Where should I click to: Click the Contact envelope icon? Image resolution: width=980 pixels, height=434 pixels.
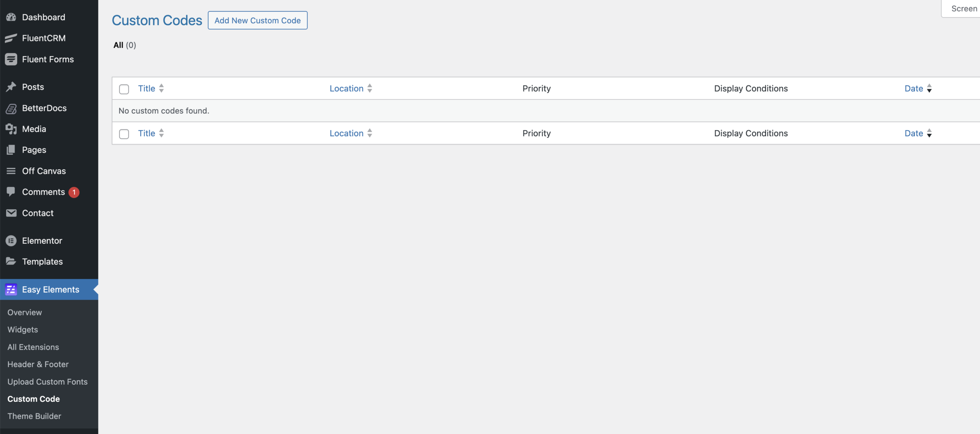(x=11, y=213)
